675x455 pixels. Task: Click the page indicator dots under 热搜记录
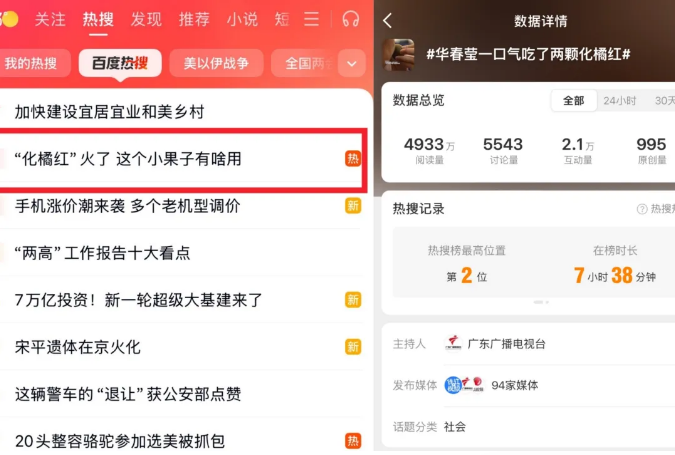pyautogui.click(x=541, y=302)
